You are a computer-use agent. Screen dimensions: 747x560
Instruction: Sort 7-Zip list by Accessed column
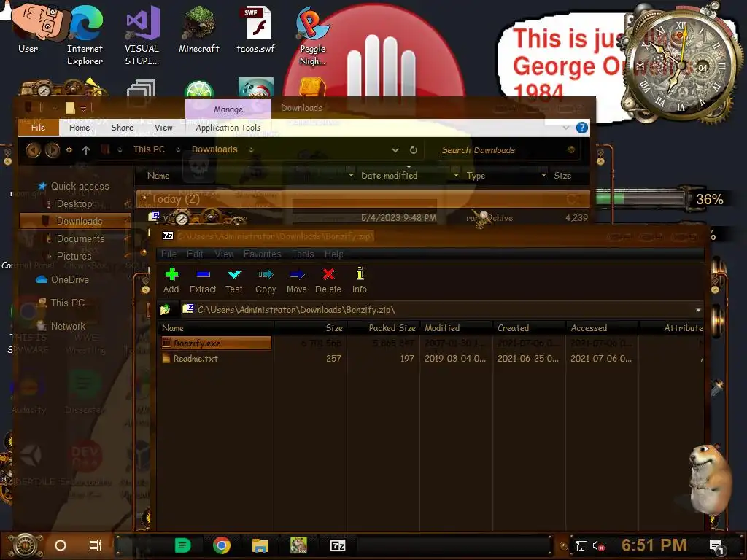pos(602,328)
